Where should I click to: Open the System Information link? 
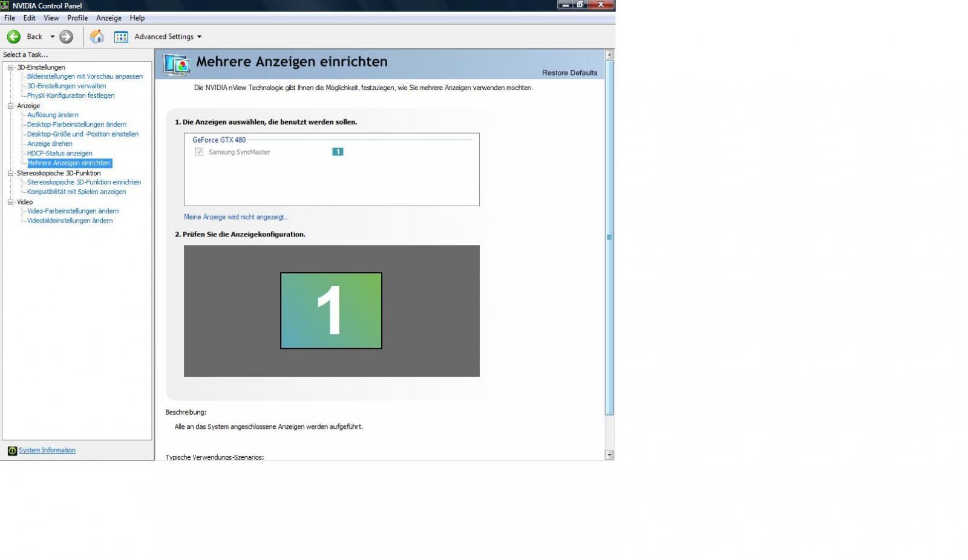[x=47, y=451]
